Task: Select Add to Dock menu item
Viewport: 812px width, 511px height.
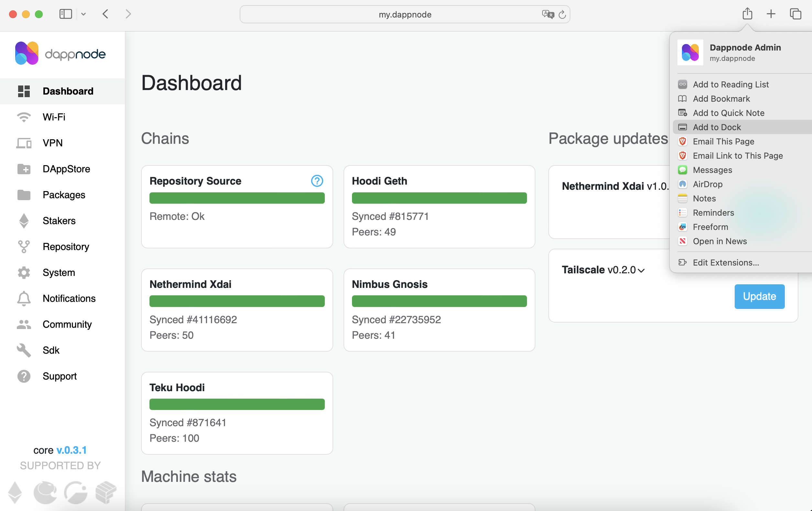Action: pyautogui.click(x=717, y=127)
